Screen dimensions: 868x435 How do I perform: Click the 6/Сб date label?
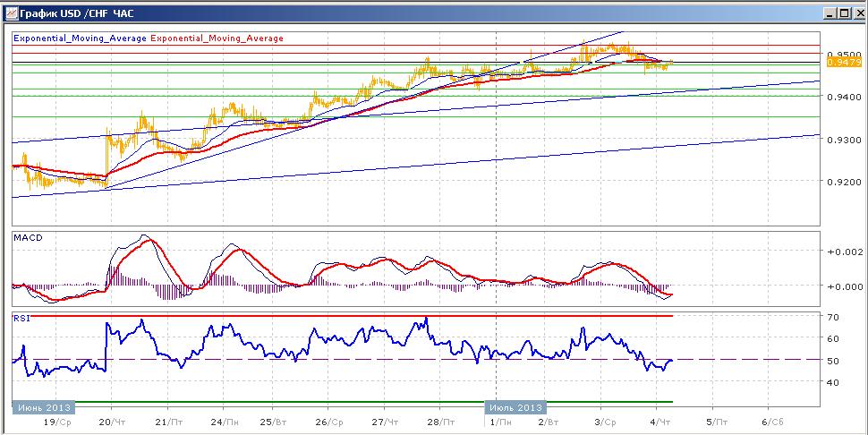(x=771, y=422)
